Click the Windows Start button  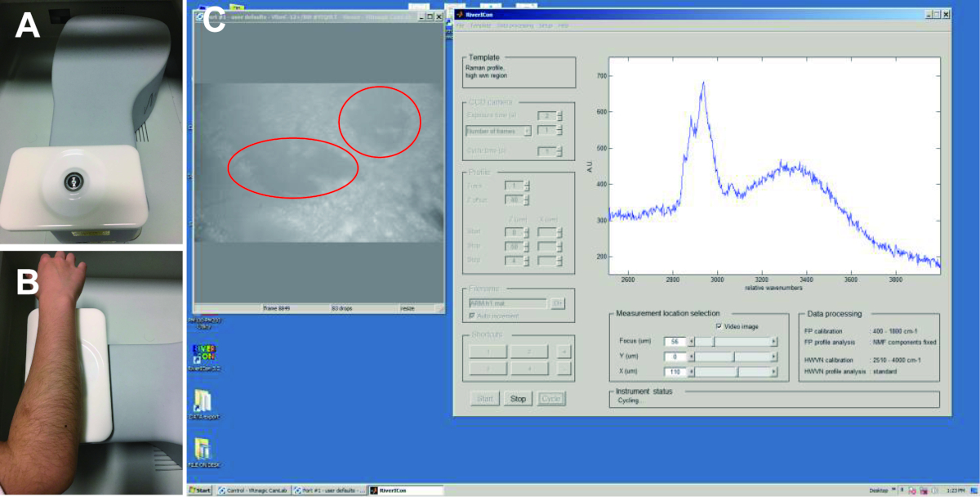201,490
